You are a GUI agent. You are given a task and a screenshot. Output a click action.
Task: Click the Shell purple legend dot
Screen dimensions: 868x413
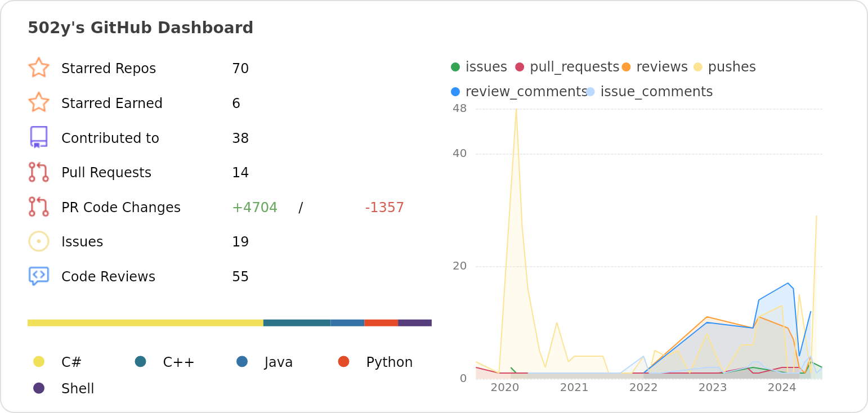click(39, 388)
